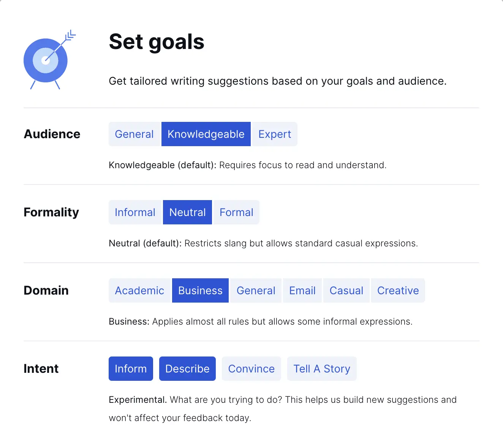The image size is (503, 448).
Task: Click the Audience section label
Action: pyautogui.click(x=52, y=134)
